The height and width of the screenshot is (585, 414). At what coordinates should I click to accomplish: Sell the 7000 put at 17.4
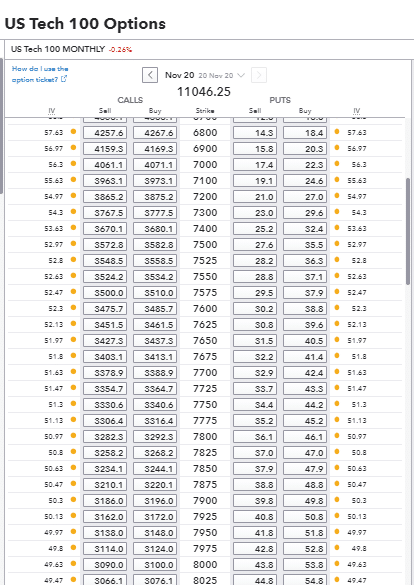(255, 165)
